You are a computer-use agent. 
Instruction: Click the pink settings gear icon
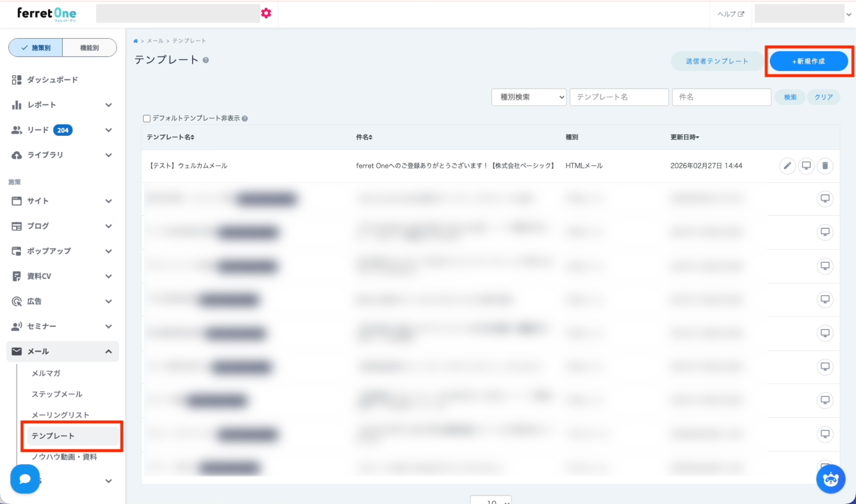[x=266, y=13]
